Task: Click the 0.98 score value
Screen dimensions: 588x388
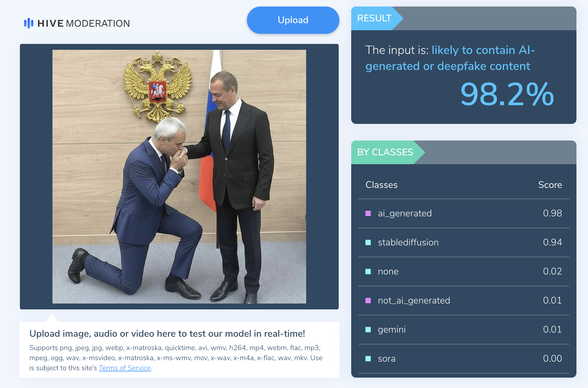Action: click(x=552, y=213)
